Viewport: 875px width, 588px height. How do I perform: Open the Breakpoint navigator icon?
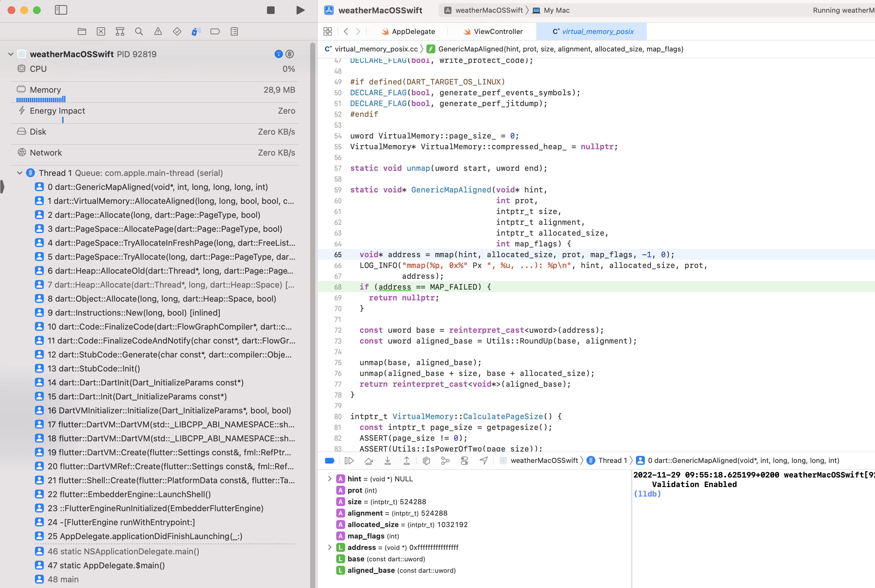pos(215,31)
